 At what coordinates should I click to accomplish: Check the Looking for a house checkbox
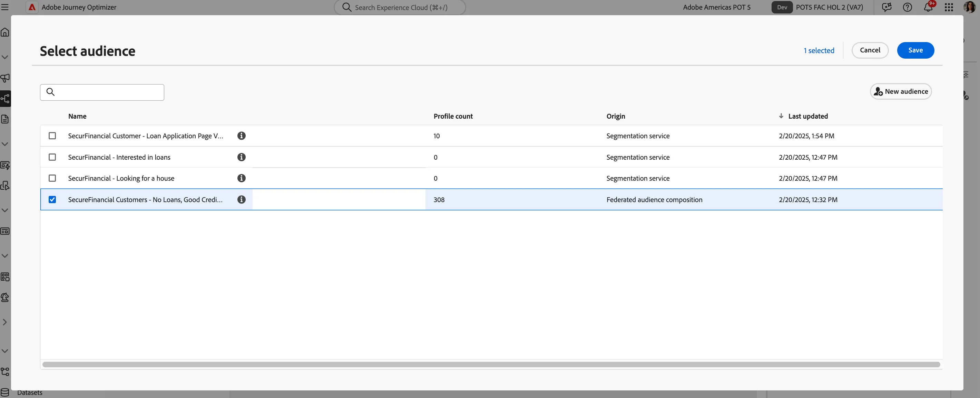pos(52,178)
